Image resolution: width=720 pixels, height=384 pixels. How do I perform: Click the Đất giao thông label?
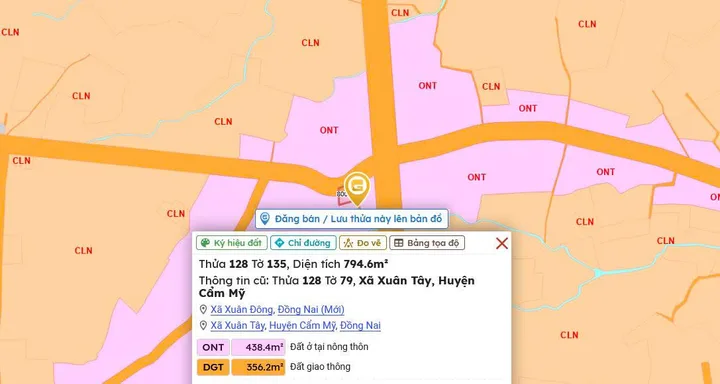320,367
